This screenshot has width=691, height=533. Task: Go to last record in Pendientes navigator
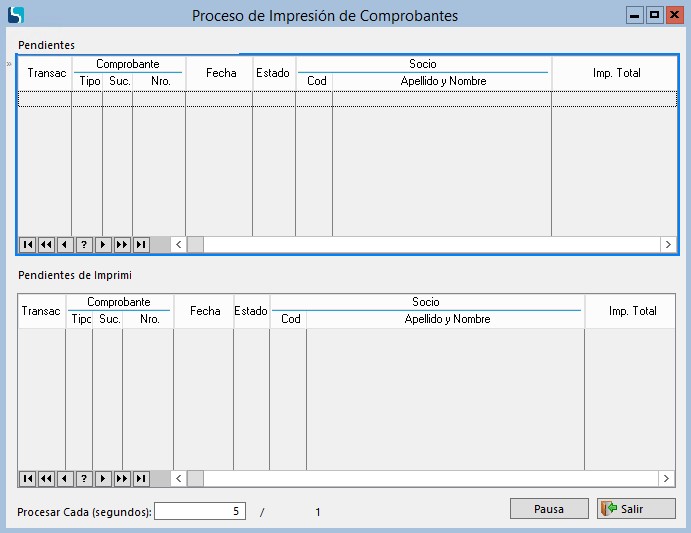(141, 245)
